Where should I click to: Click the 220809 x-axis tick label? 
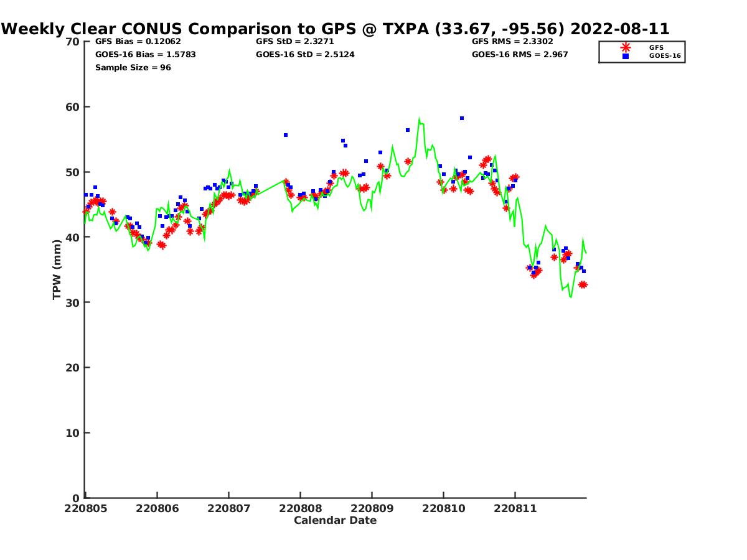tap(372, 508)
